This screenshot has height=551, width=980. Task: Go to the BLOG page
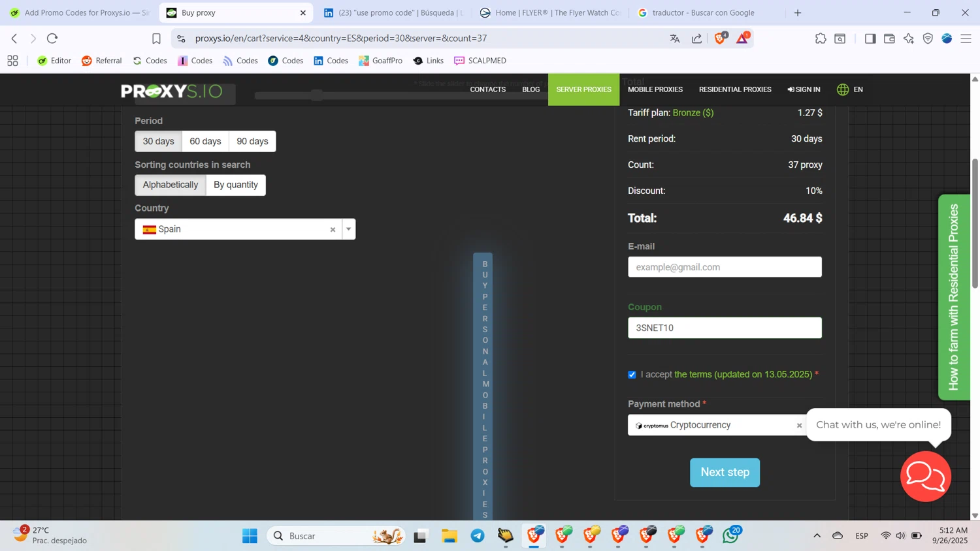(531, 89)
